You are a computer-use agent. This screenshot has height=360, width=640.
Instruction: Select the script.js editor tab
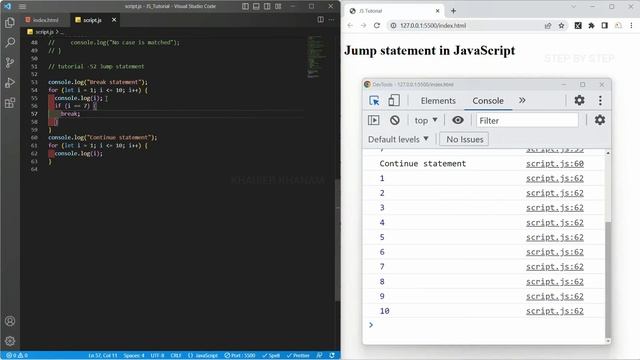(x=92, y=20)
